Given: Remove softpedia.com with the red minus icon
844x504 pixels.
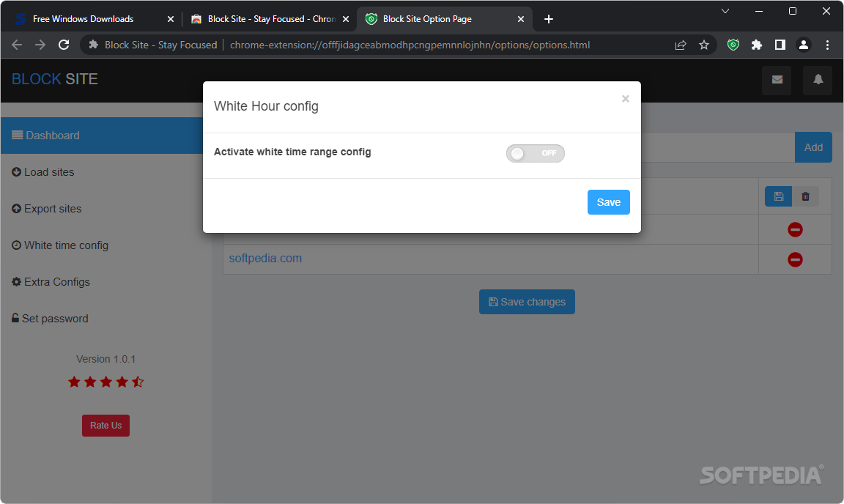Looking at the screenshot, I should click(795, 259).
